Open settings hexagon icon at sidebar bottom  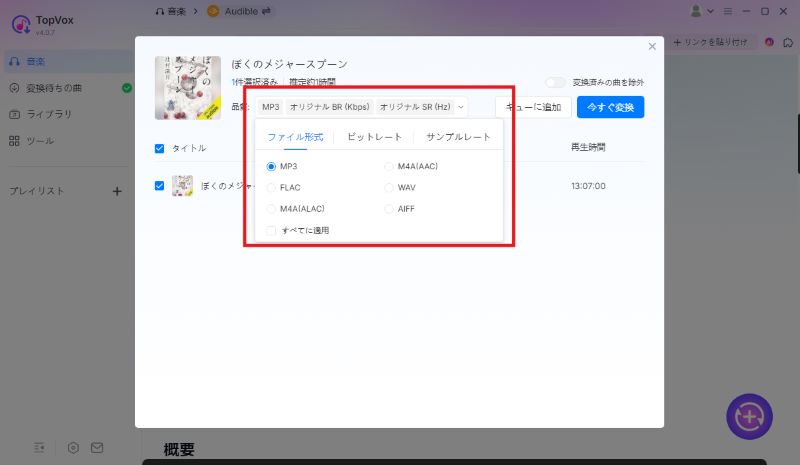pyautogui.click(x=73, y=448)
